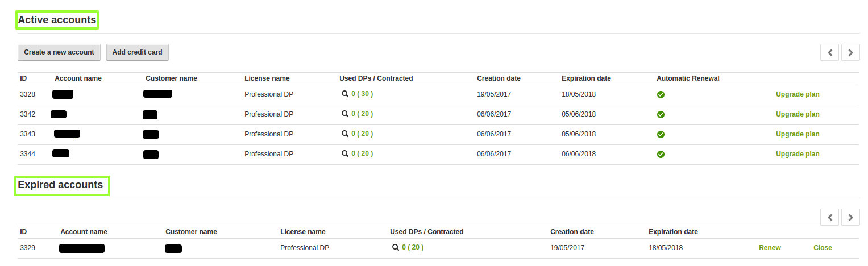Click expiration date 06/06/2018 in row 3344
The image size is (868, 266).
(x=579, y=154)
